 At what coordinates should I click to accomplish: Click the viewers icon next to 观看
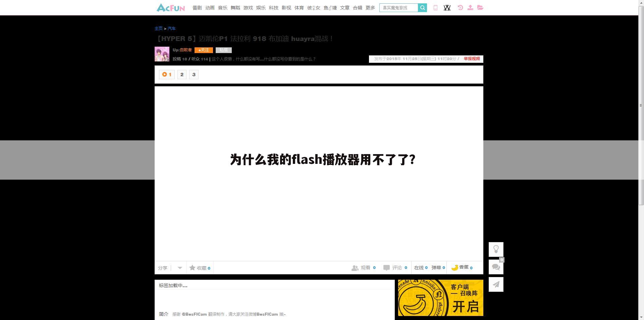[355, 268]
